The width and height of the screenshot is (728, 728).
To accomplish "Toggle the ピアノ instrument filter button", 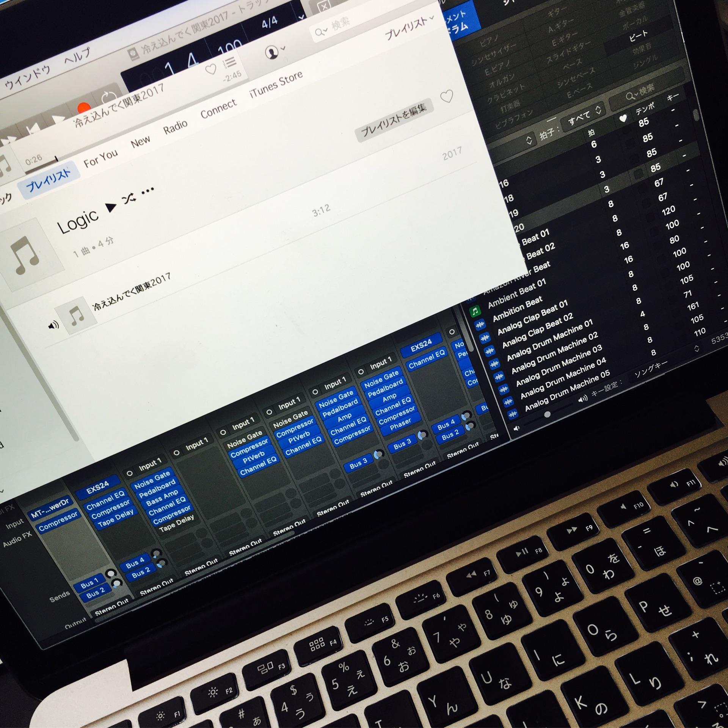I will 490,41.
